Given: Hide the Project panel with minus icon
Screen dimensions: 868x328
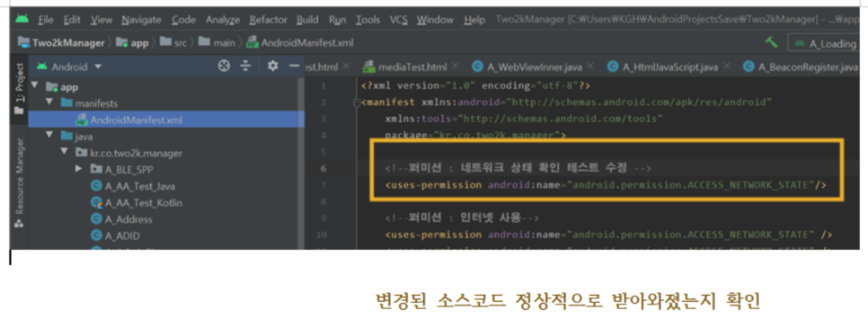Looking at the screenshot, I should (295, 66).
